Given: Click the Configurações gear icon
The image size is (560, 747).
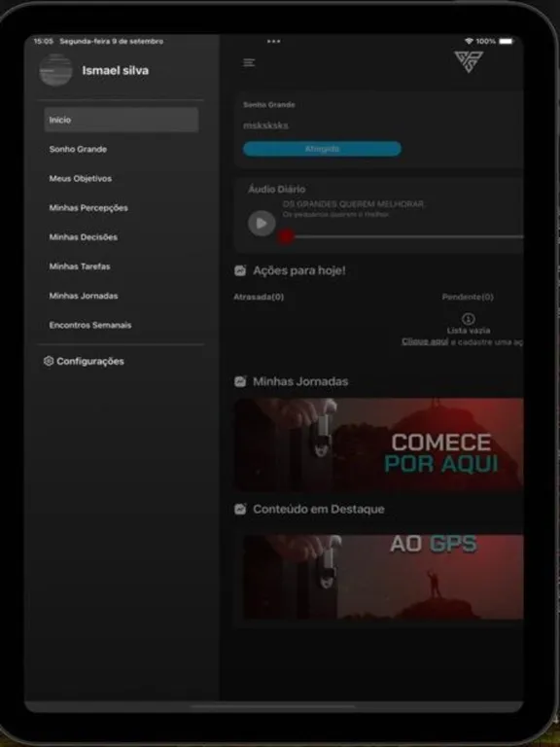Looking at the screenshot, I should [48, 361].
